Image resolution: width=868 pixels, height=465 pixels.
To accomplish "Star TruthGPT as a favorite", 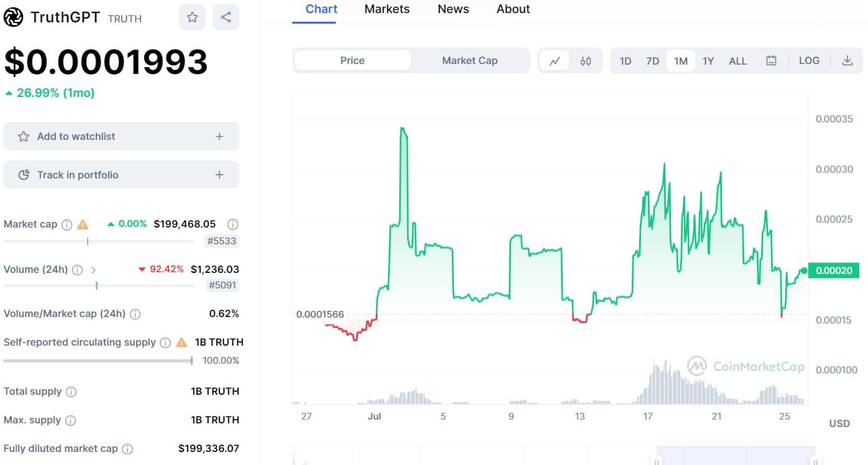I will tap(192, 17).
